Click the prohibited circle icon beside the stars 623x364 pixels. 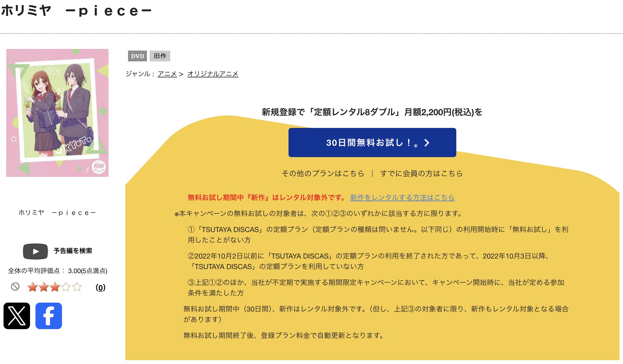click(15, 286)
